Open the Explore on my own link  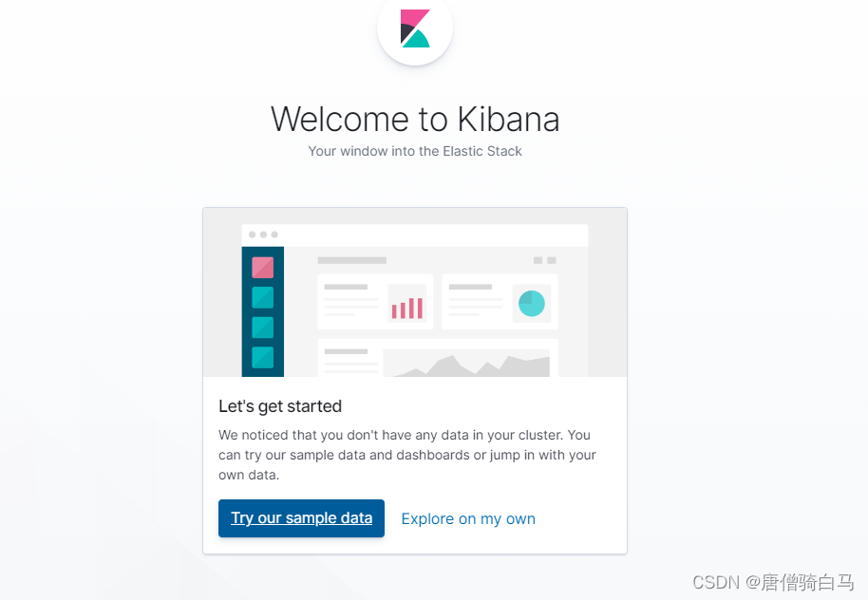468,518
